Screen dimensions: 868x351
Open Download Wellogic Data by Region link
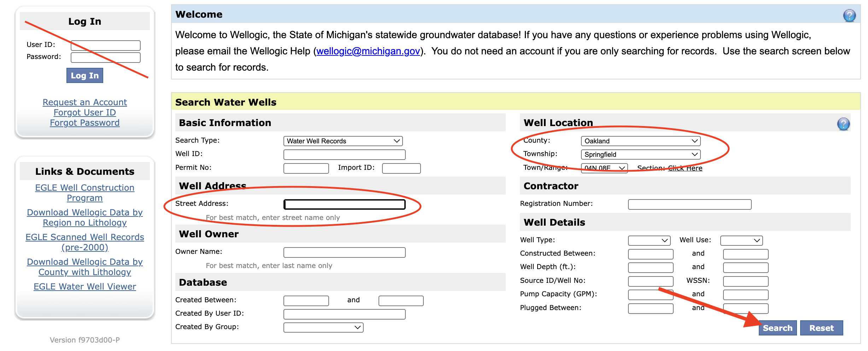[x=85, y=218]
